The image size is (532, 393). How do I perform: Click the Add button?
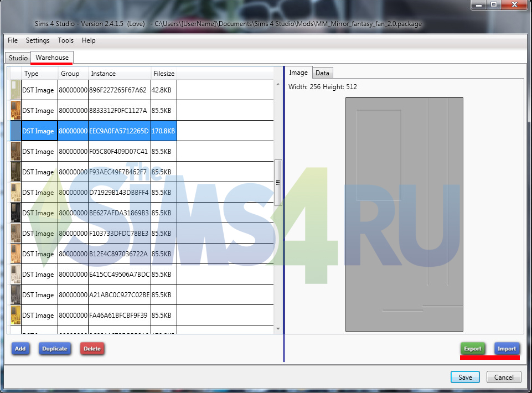click(x=20, y=349)
